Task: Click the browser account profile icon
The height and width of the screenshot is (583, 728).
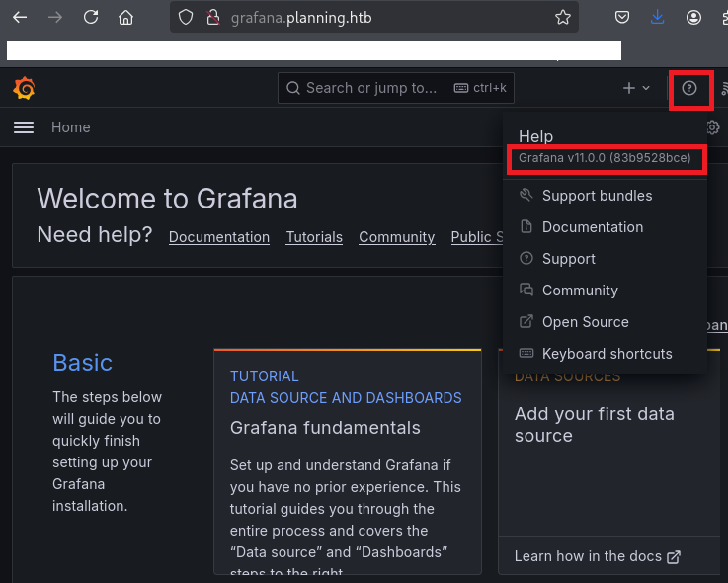Action: click(694, 17)
